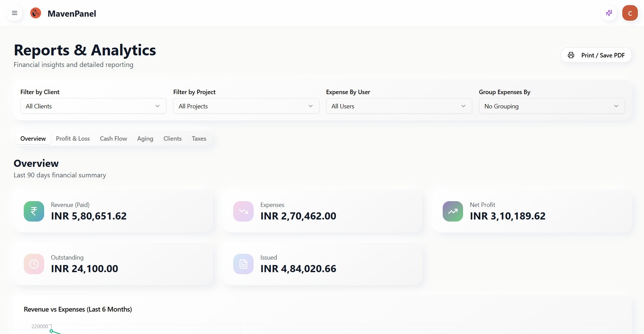Switch to the Aging tab

145,139
